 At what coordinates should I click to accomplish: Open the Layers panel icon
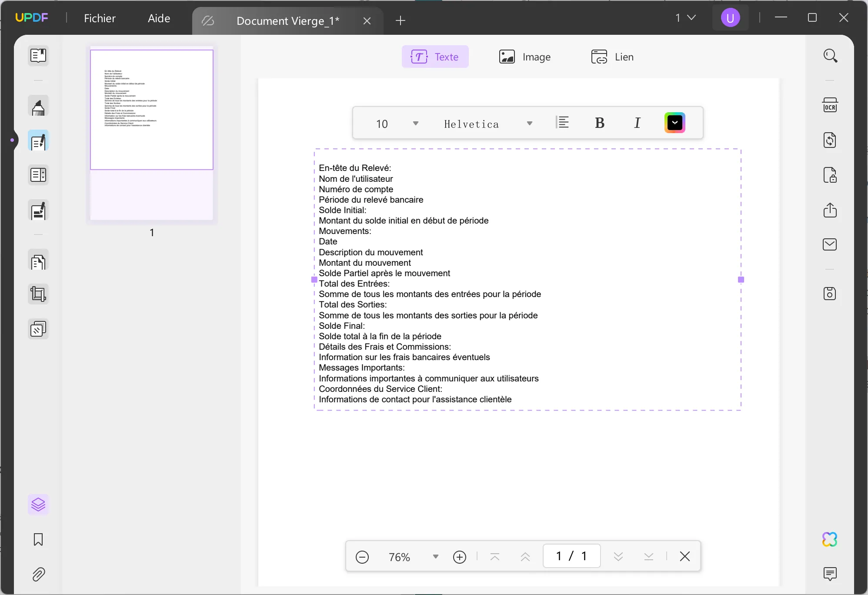[38, 505]
